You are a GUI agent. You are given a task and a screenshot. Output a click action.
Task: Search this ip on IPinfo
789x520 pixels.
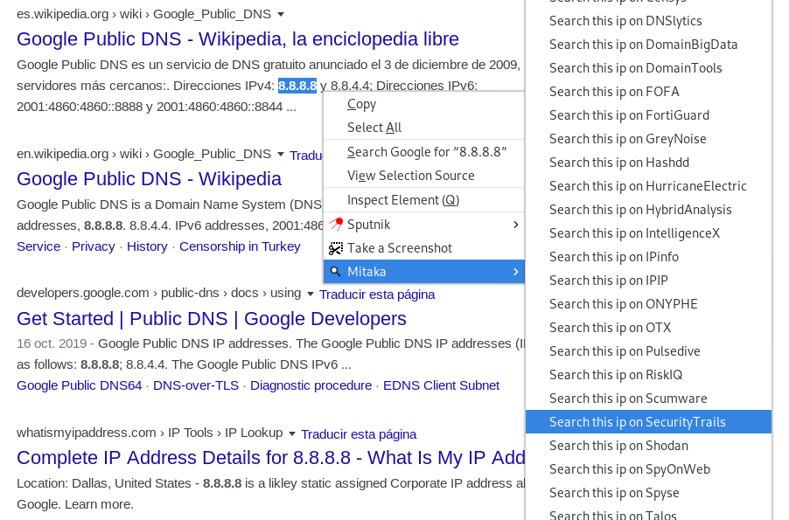pos(649,257)
